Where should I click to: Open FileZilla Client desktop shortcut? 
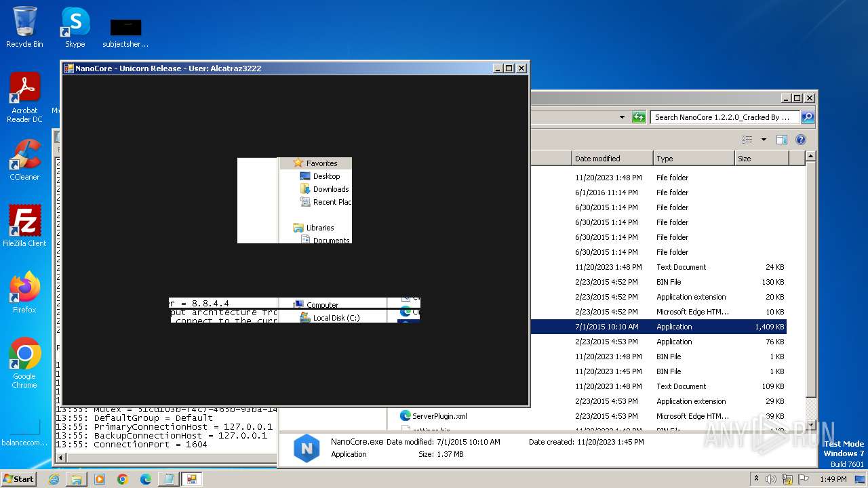(x=24, y=226)
